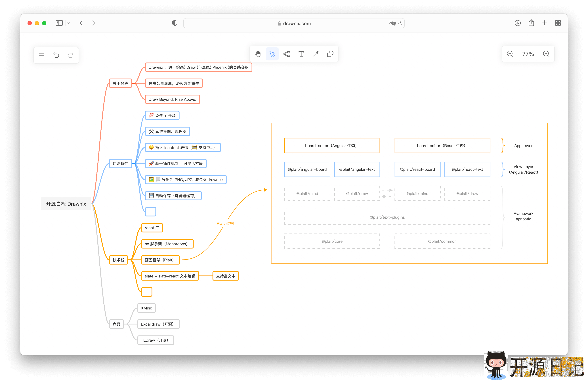Select the 支持富文本 node
This screenshot has width=588, height=382.
coord(226,276)
